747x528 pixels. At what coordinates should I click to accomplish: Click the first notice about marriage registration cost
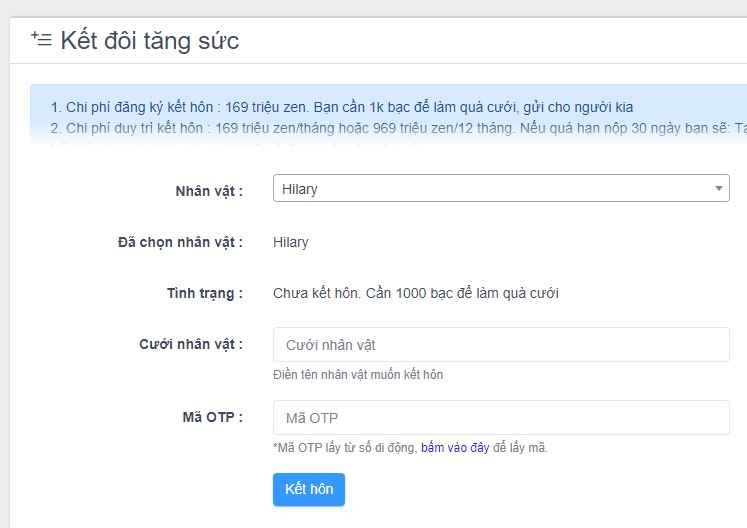pyautogui.click(x=340, y=107)
